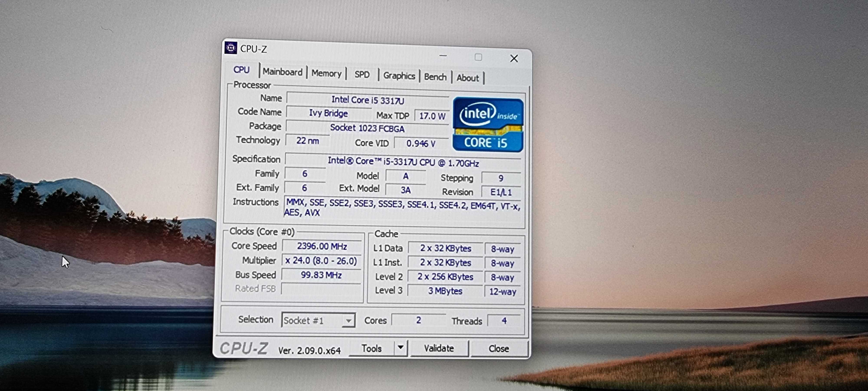Click the Instructions field listing MMX, SSE

403,208
